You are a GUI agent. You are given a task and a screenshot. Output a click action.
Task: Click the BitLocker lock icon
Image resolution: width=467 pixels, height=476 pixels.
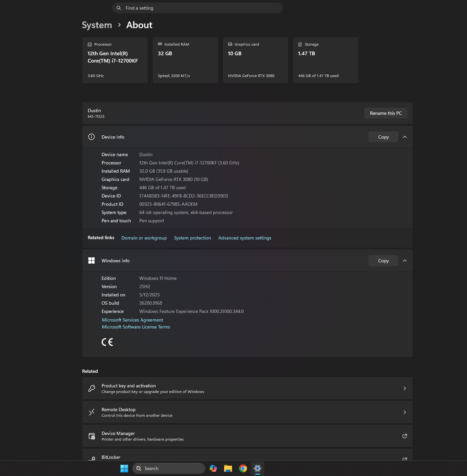(x=93, y=458)
